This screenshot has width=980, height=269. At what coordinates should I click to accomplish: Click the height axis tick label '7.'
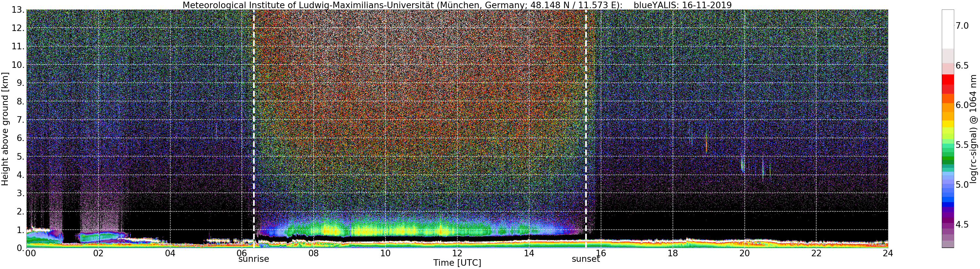[x=21, y=119]
